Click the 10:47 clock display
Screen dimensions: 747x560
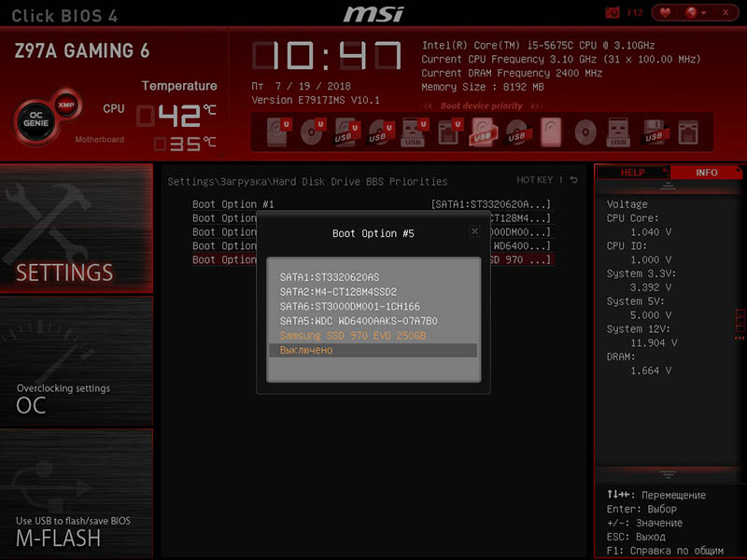tap(327, 56)
